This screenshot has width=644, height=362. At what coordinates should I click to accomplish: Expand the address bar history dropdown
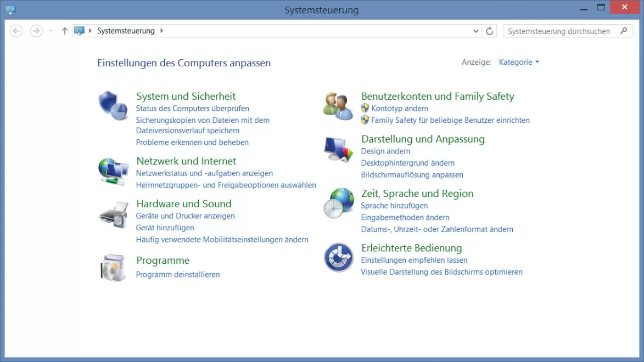[475, 31]
